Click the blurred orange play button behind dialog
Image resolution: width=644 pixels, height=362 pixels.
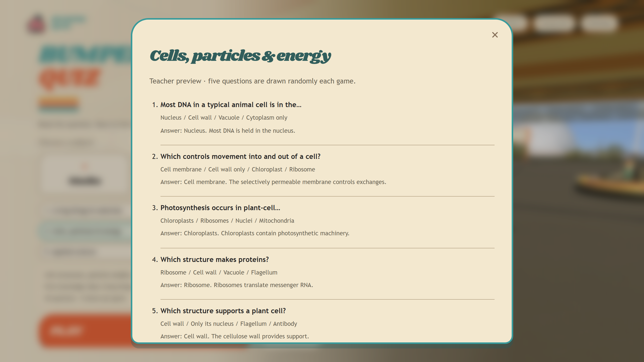click(86, 330)
